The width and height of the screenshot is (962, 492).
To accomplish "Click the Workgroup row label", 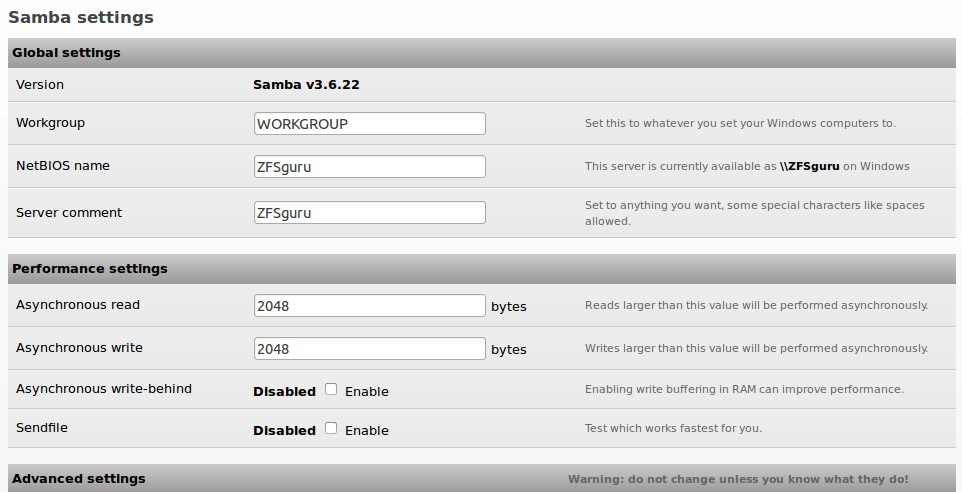I will point(50,123).
